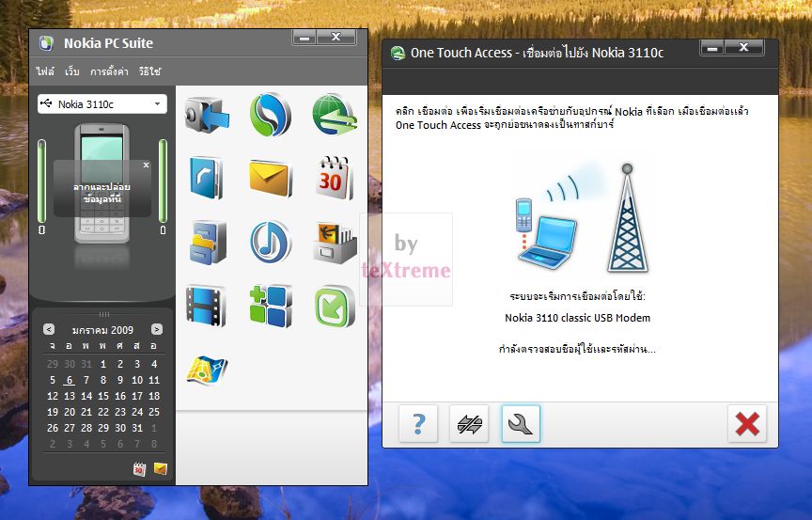Viewport: 812px width, 520px height.
Task: Open the การตั้งค่า menu
Action: click(x=109, y=71)
